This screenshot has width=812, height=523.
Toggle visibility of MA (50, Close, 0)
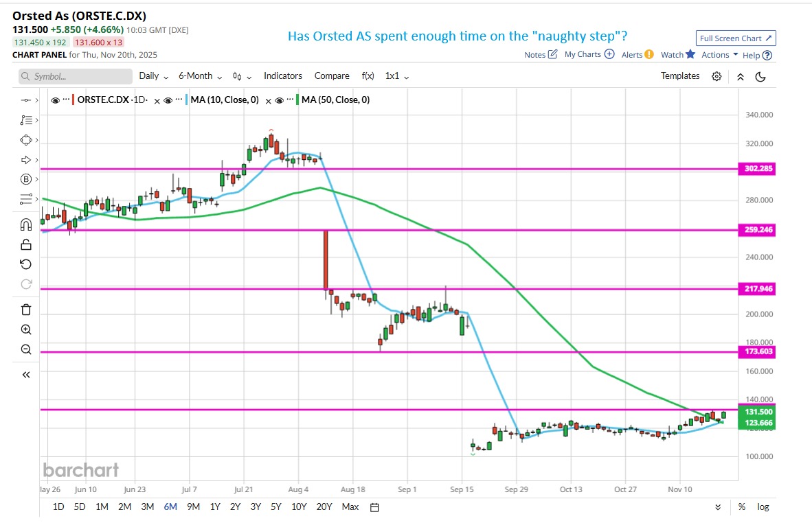(280, 100)
